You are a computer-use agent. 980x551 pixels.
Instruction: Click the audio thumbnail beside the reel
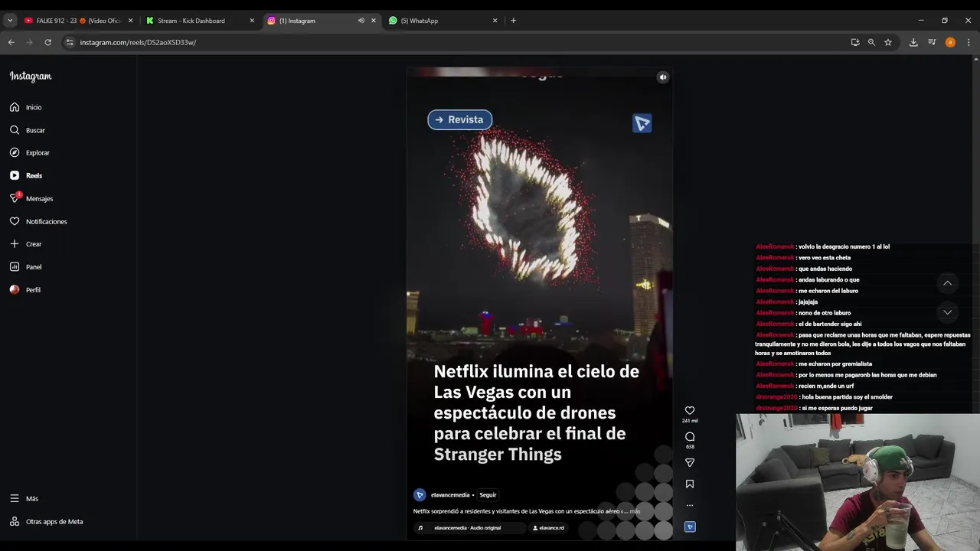click(690, 527)
